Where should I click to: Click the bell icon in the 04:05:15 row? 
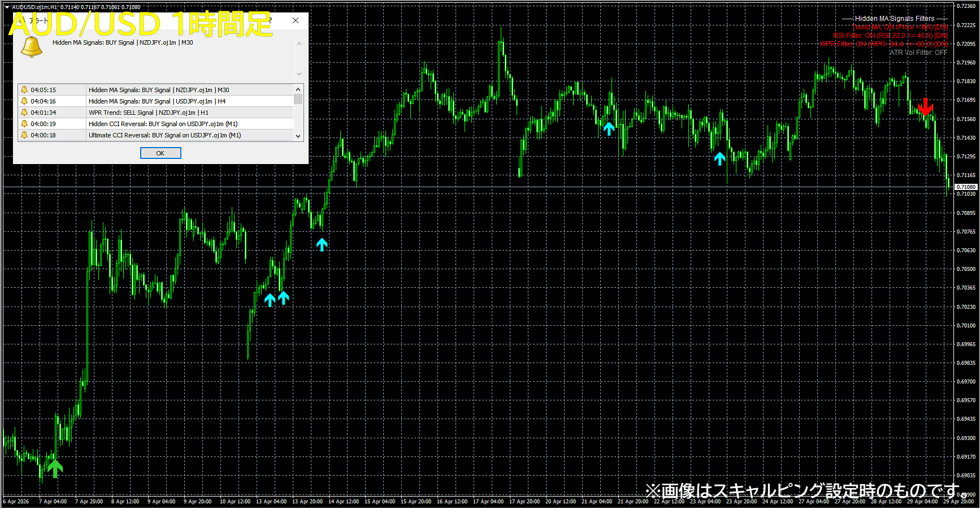24,90
